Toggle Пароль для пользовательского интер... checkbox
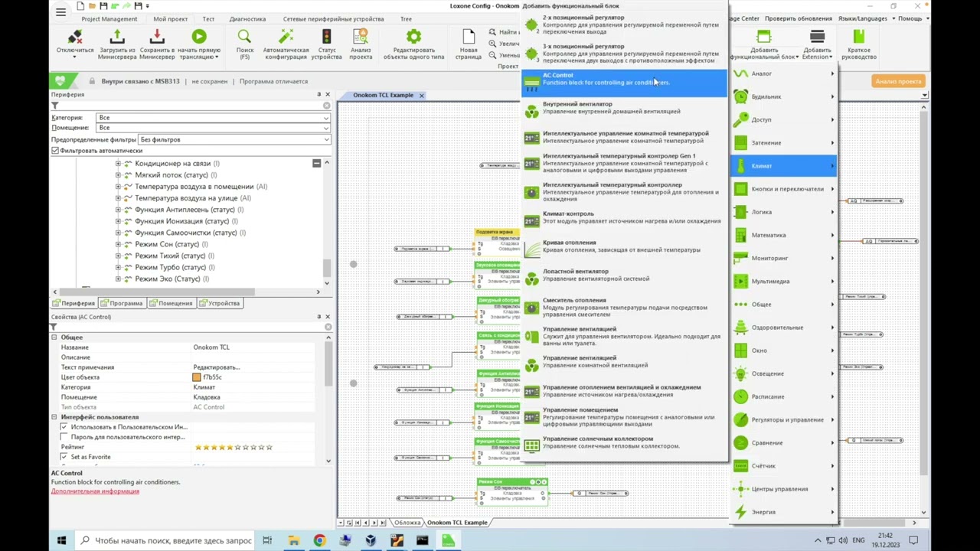 (x=64, y=437)
